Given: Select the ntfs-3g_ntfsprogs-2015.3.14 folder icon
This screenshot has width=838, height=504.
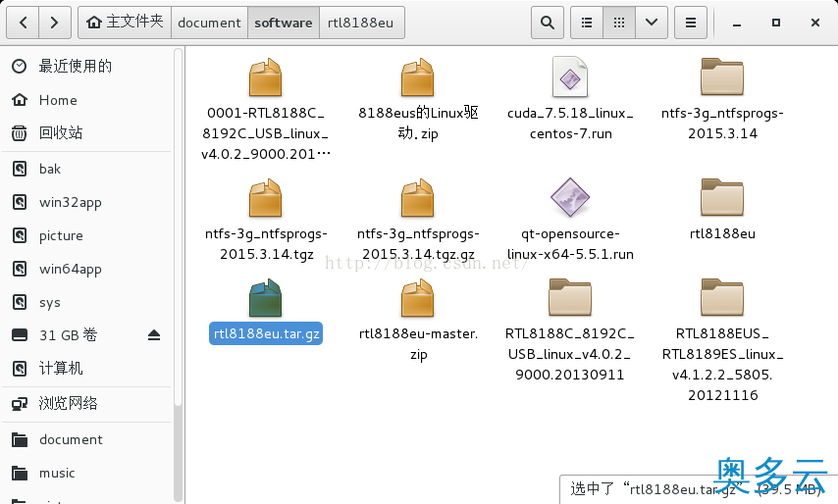Looking at the screenshot, I should click(722, 76).
